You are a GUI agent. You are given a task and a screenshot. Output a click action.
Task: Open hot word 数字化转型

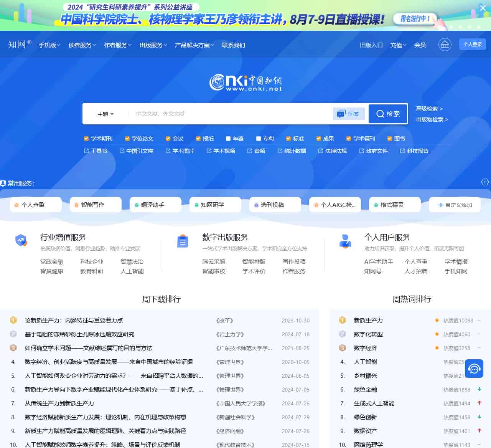tap(368, 334)
